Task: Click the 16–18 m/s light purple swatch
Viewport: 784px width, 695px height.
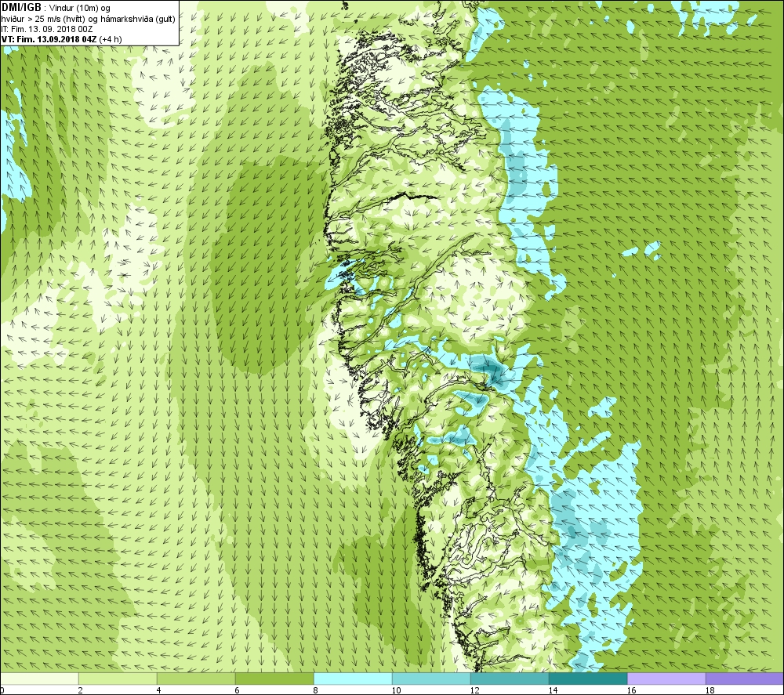Action: click(x=666, y=679)
